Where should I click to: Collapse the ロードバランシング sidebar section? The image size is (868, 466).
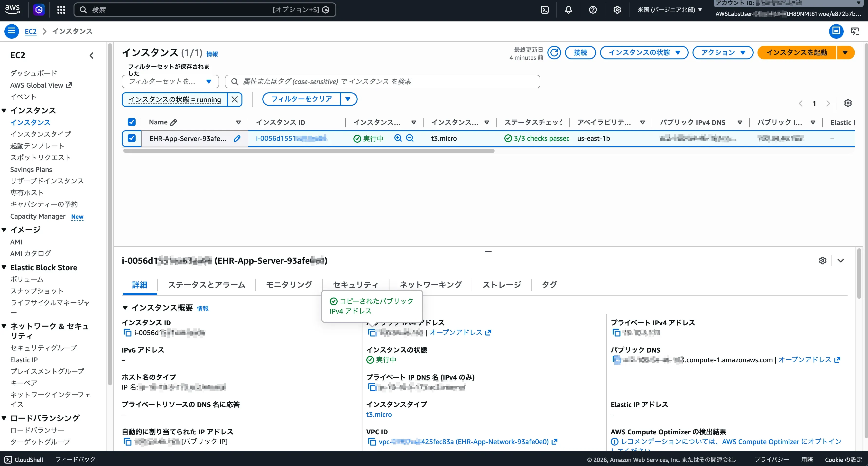pyautogui.click(x=4, y=418)
